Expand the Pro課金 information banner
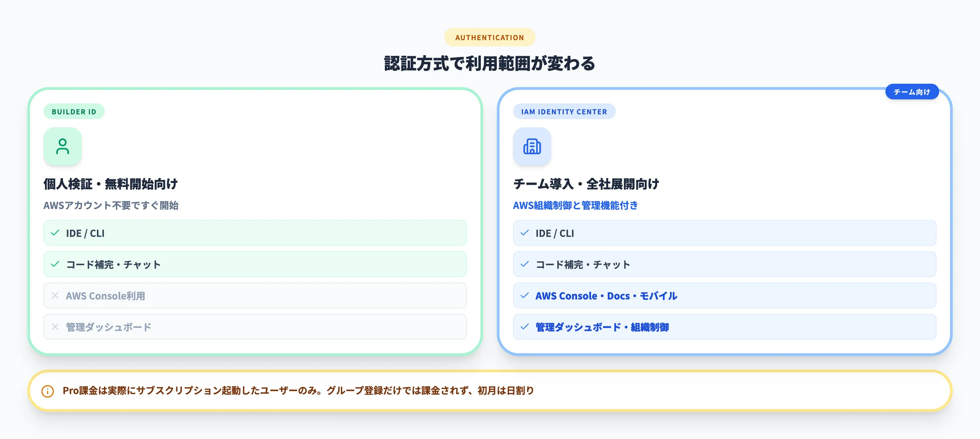Screen dimensions: 980x439 click(490, 391)
